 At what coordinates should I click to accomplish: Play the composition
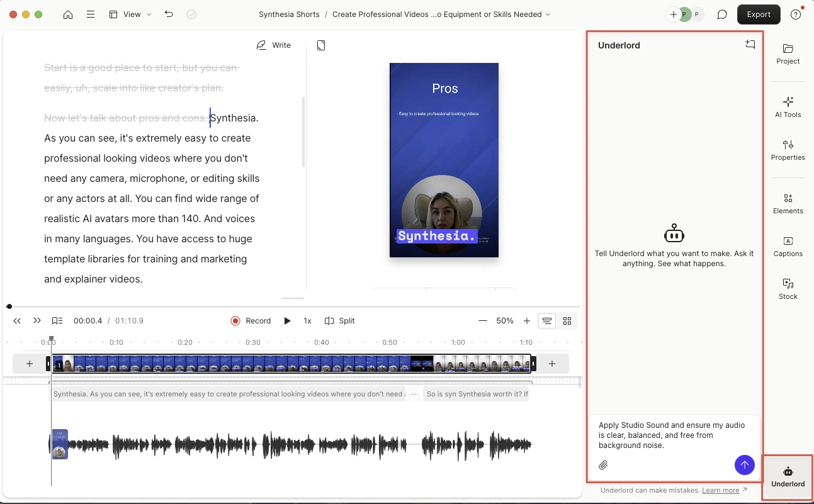(x=287, y=321)
